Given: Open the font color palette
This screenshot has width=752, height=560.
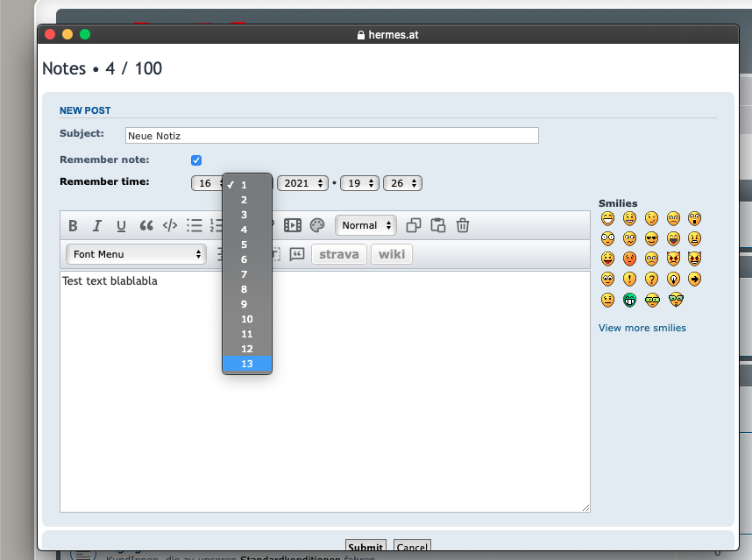Looking at the screenshot, I should [x=317, y=226].
